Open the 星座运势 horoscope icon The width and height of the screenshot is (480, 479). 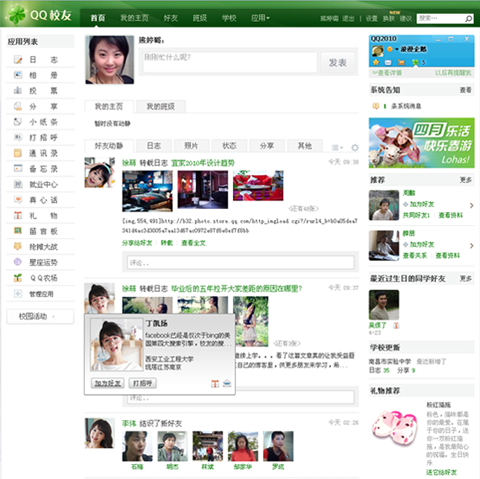(18, 262)
